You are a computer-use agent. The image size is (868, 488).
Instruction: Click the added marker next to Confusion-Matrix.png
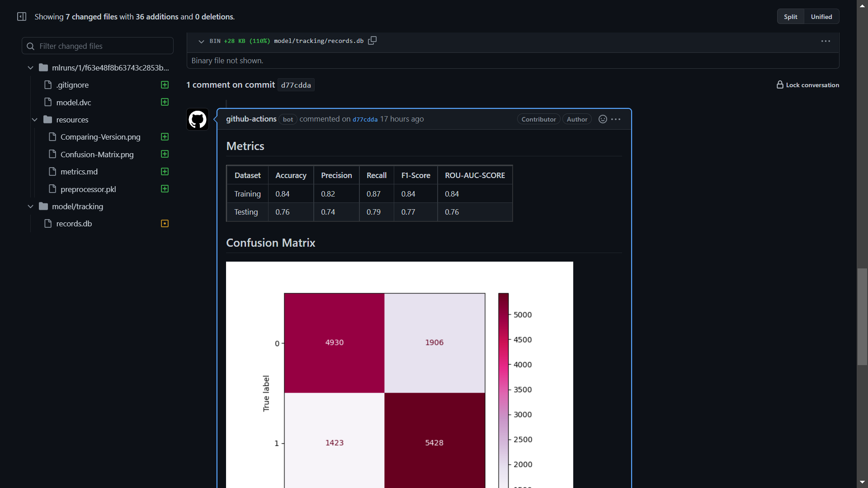click(x=165, y=154)
